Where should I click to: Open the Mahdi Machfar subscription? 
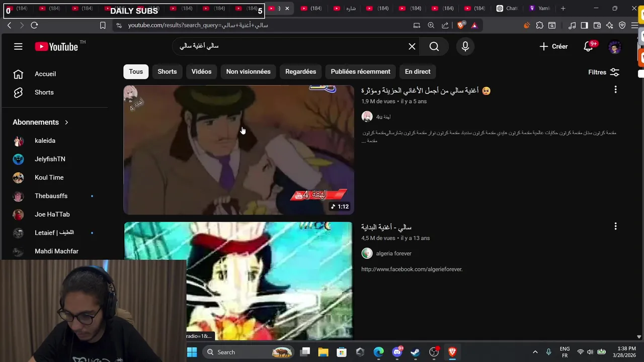[55, 251]
